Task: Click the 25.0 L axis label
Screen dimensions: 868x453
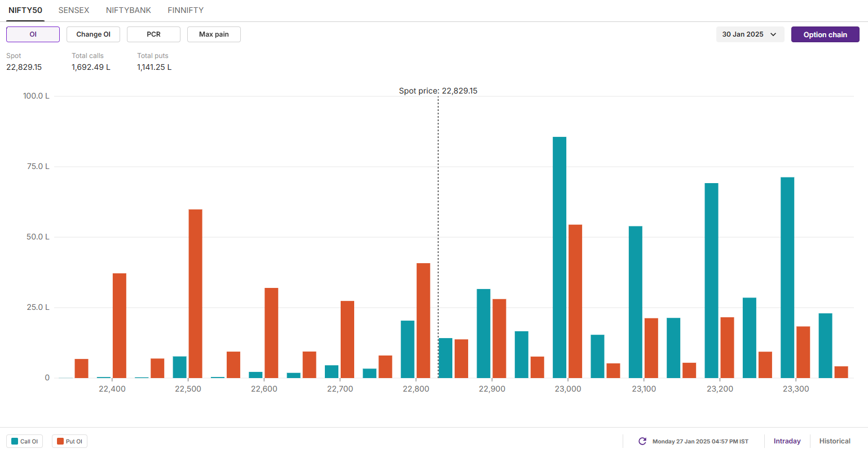Action: [38, 307]
